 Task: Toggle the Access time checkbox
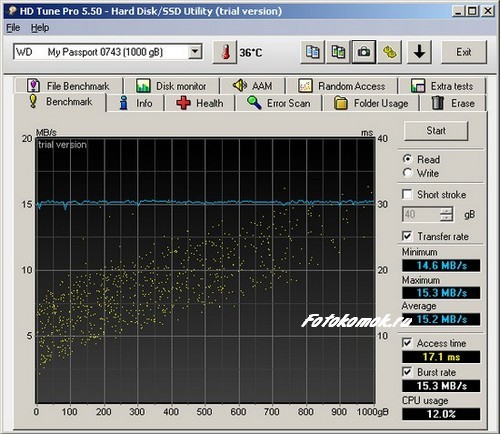click(407, 343)
